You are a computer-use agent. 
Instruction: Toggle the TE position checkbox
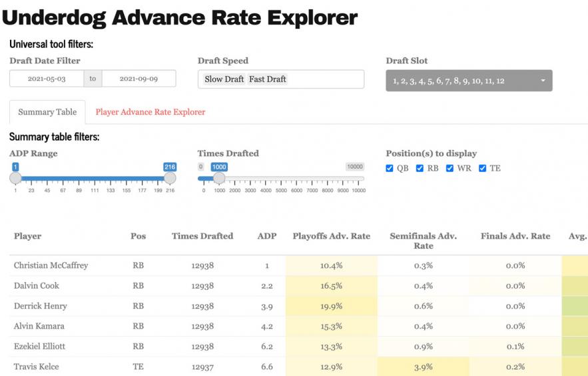pyautogui.click(x=483, y=169)
